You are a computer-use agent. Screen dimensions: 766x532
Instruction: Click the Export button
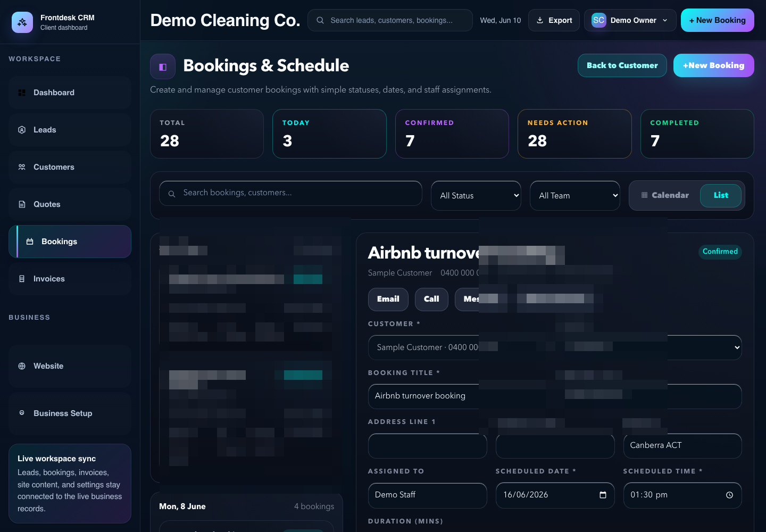tap(554, 20)
